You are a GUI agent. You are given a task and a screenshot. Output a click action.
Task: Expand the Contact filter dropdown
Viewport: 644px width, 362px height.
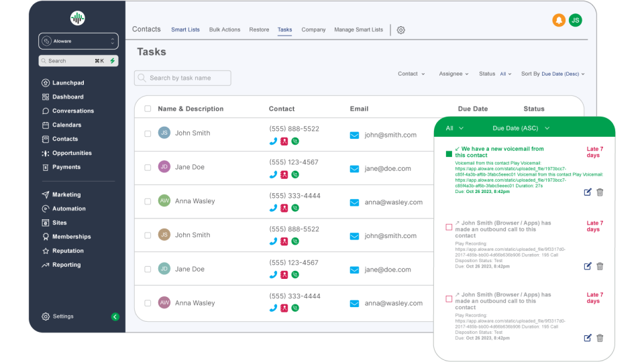pyautogui.click(x=411, y=74)
